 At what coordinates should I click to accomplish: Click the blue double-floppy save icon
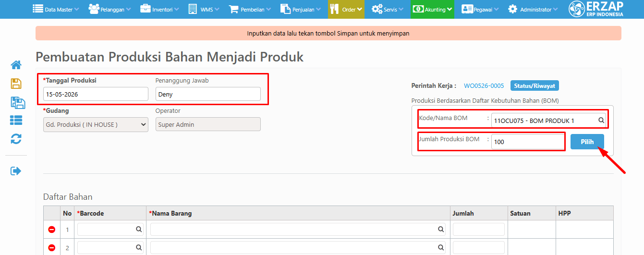pos(17,102)
